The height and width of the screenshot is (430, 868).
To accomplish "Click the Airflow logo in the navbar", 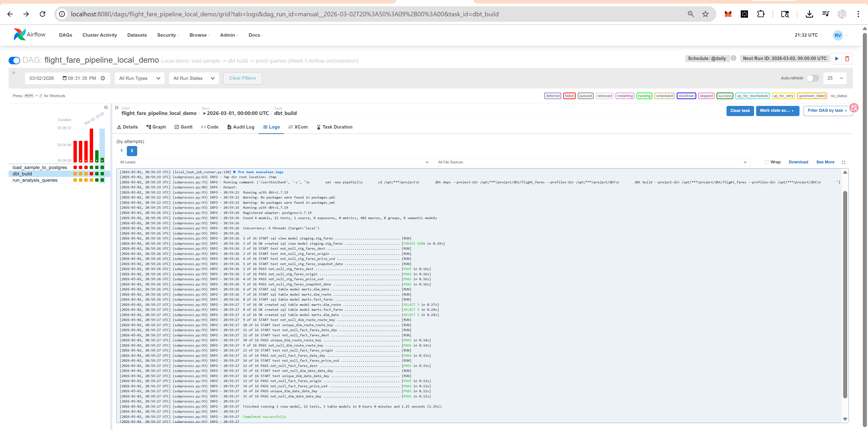I will (x=19, y=35).
